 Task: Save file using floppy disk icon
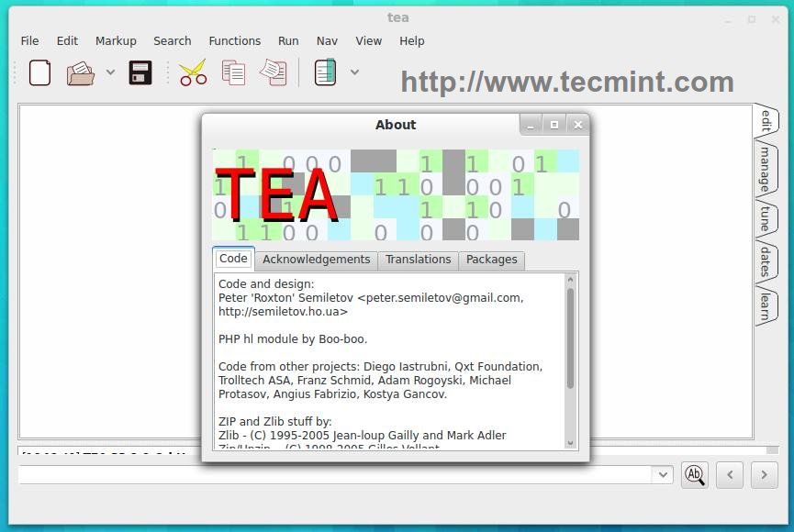pyautogui.click(x=140, y=72)
